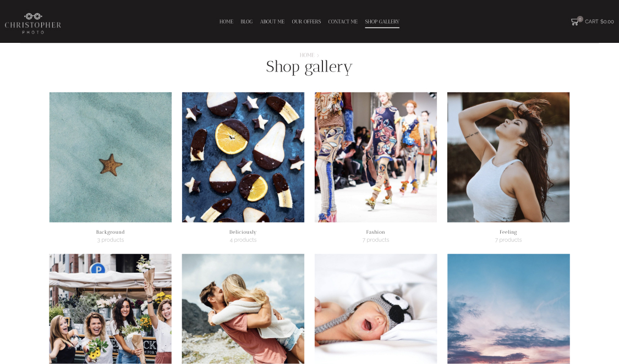Open the starfish Background category image
This screenshot has width=619, height=364.
[x=111, y=157]
